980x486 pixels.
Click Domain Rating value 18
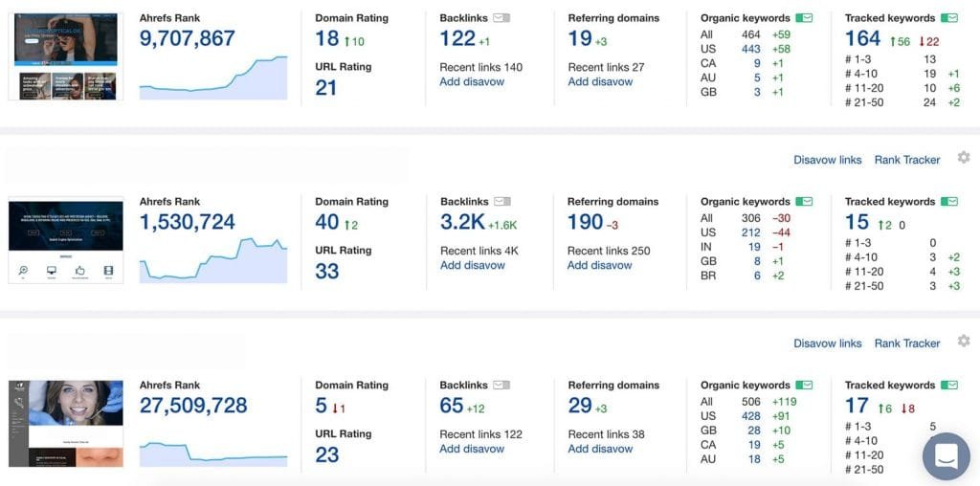[x=327, y=38]
